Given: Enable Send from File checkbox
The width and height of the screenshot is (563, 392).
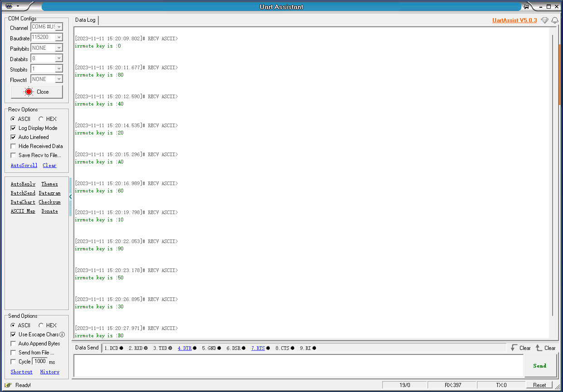Looking at the screenshot, I should [13, 353].
